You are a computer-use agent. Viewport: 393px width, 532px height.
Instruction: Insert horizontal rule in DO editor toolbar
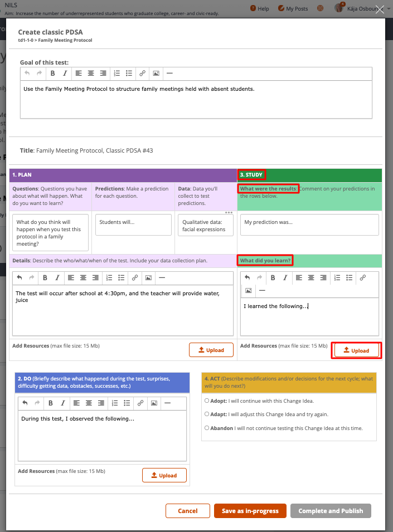click(x=167, y=403)
